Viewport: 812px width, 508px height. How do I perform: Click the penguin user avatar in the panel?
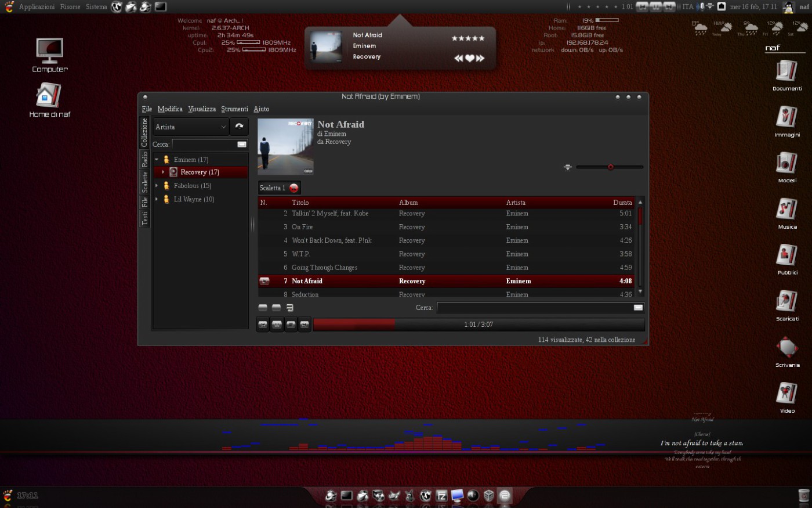(x=788, y=7)
